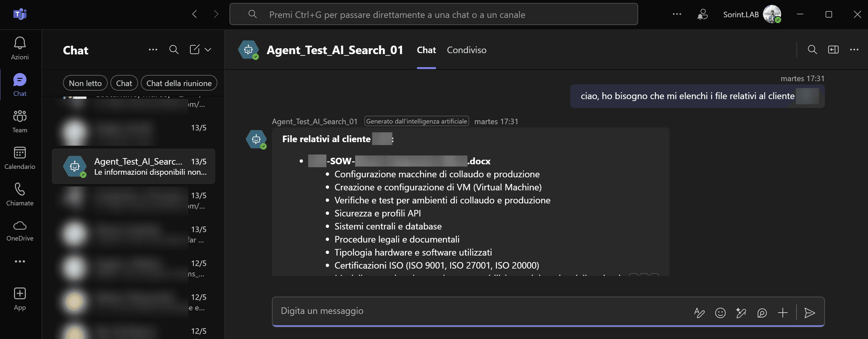Click the search bar at top
This screenshot has width=868, height=339.
434,14
